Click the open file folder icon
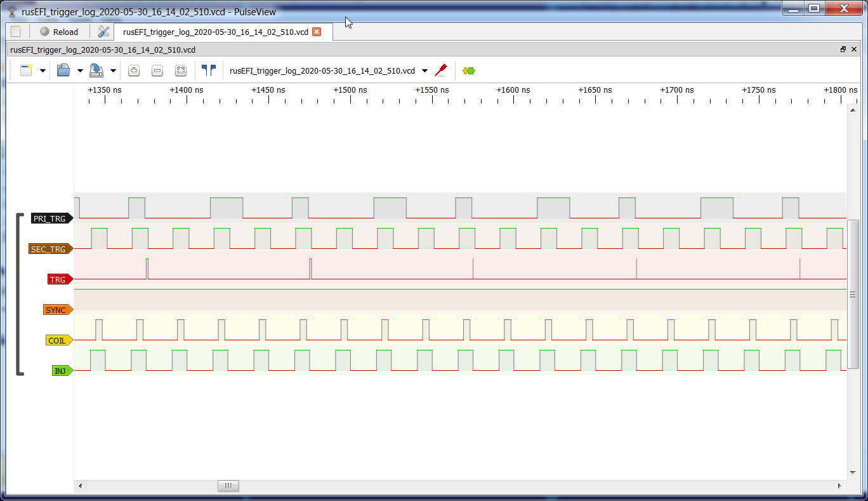 63,70
